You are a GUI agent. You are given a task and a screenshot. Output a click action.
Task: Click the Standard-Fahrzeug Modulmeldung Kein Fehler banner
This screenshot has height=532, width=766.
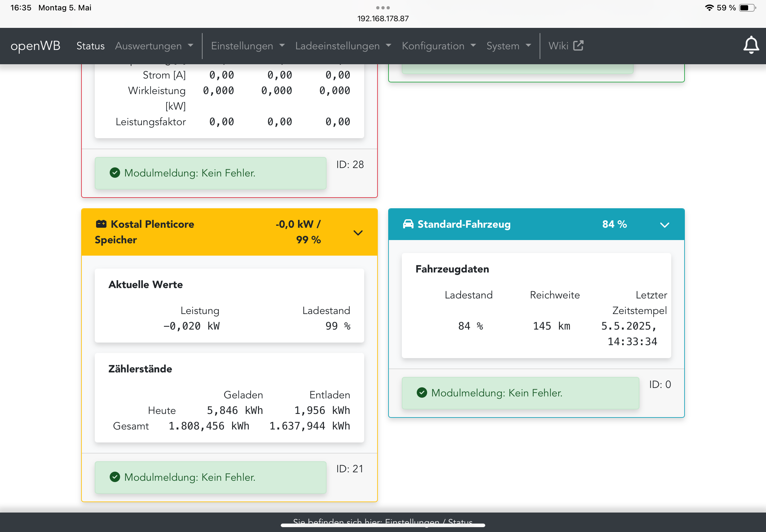click(x=520, y=393)
